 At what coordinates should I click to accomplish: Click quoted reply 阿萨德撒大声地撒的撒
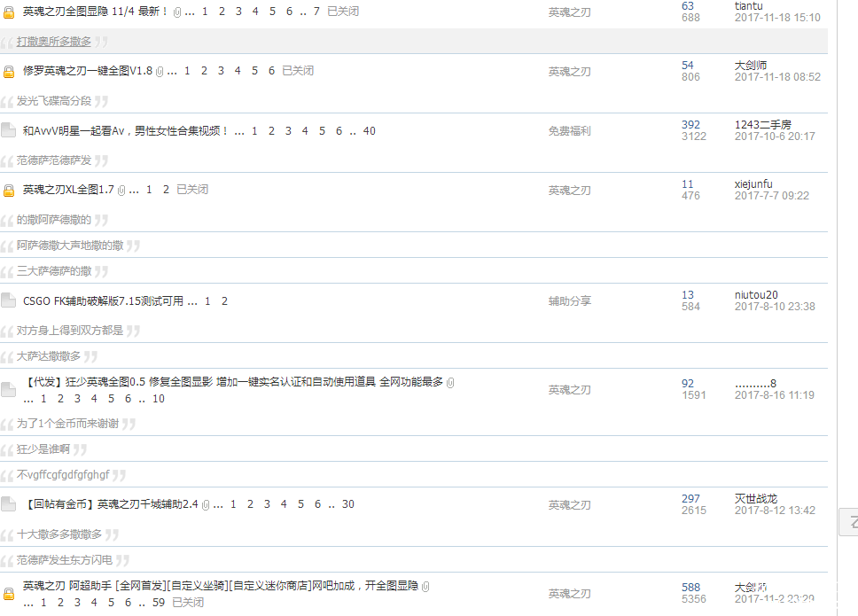point(70,246)
